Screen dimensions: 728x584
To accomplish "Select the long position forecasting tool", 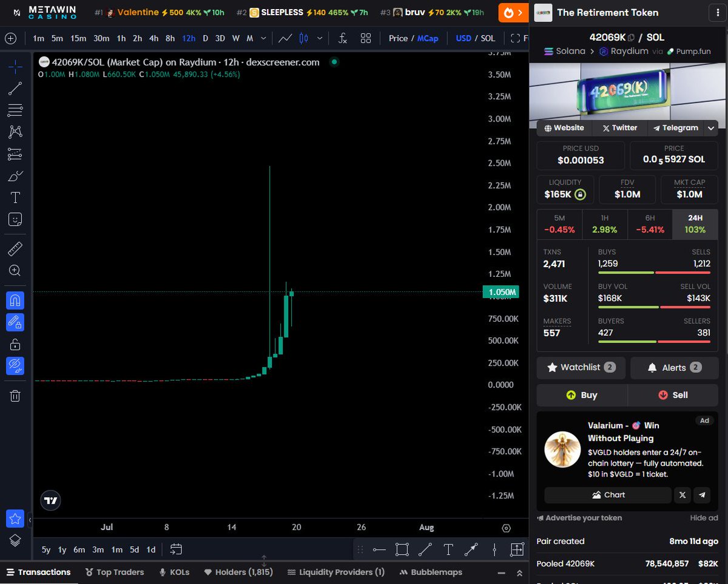I will click(x=15, y=154).
